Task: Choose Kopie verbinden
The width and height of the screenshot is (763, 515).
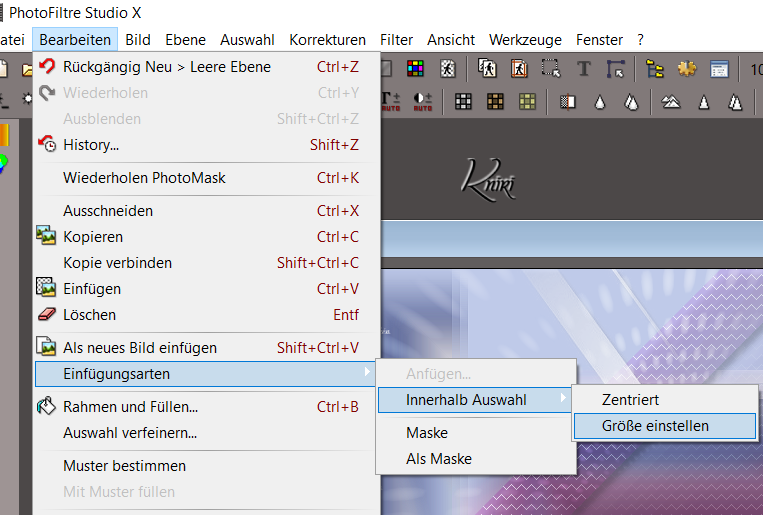Action: coord(205,263)
